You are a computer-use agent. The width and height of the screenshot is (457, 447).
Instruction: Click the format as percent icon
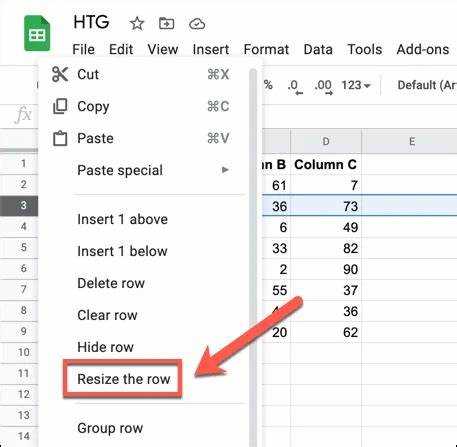[268, 85]
